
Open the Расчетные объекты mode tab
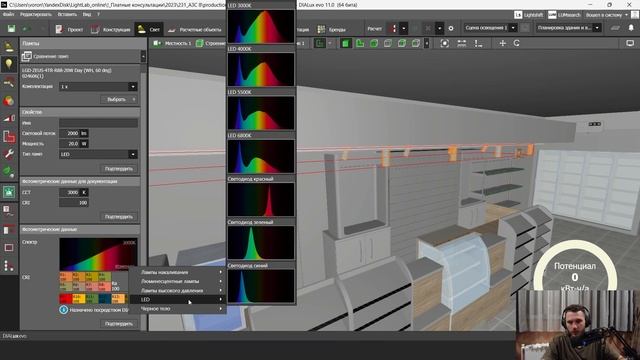194,29
